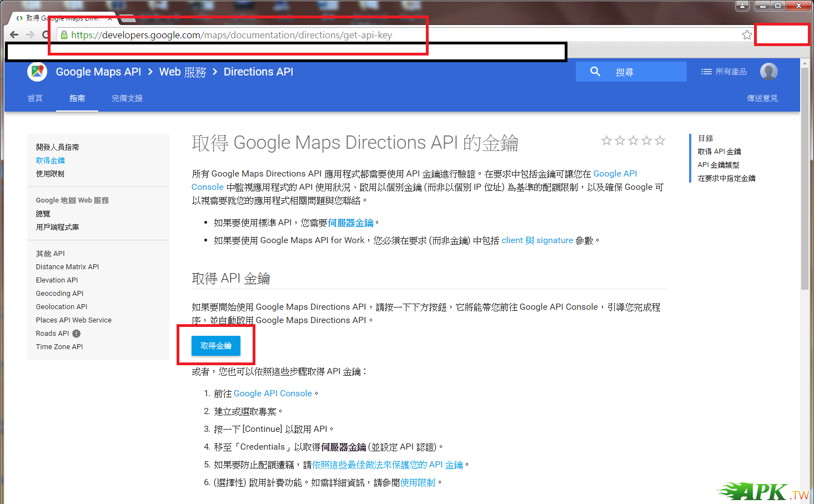This screenshot has width=814, height=504.
Task: Click the 取得 Google Maps browser tab
Action: pos(63,18)
